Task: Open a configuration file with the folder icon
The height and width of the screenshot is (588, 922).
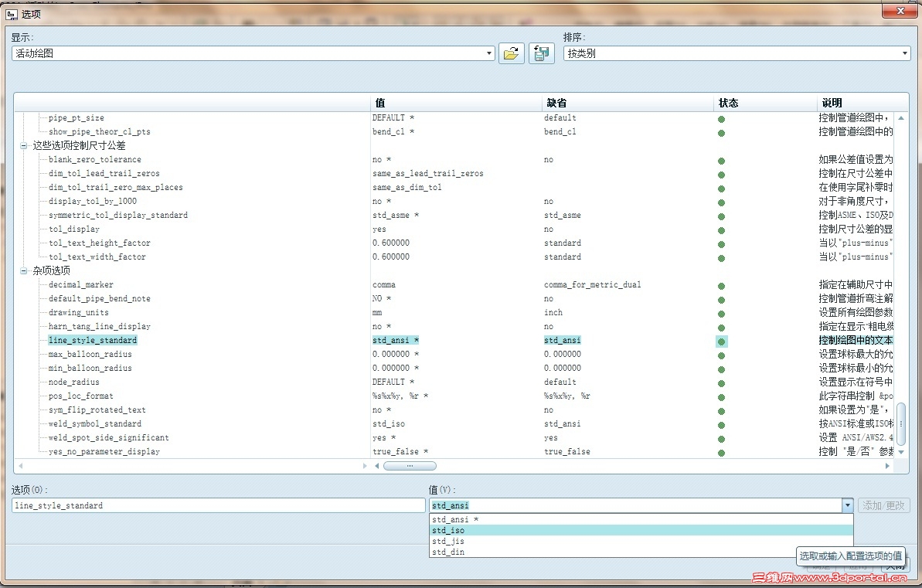Action: [x=511, y=53]
